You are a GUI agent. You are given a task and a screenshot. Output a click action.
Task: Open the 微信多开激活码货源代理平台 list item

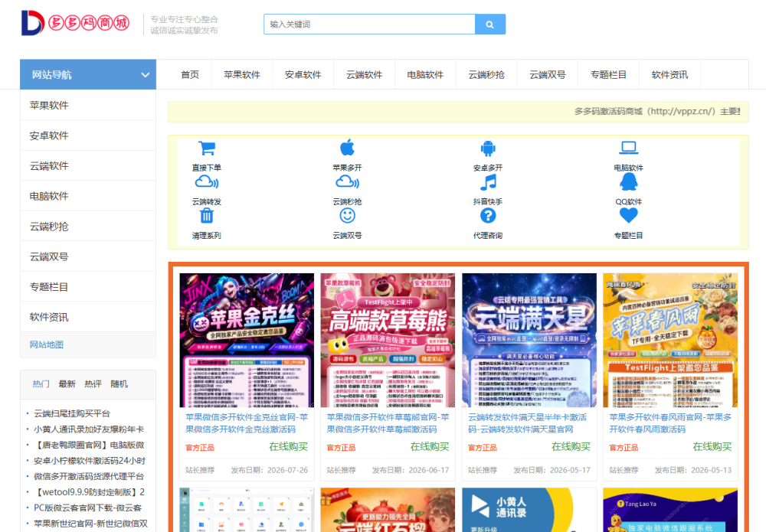click(x=89, y=476)
